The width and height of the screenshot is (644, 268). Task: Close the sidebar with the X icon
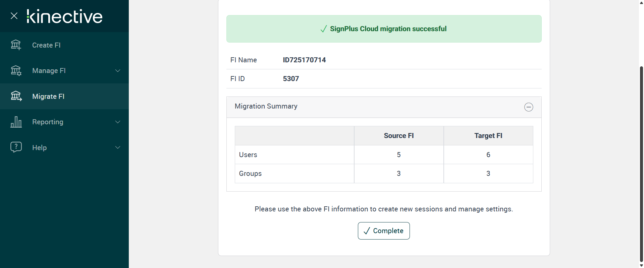pyautogui.click(x=14, y=16)
